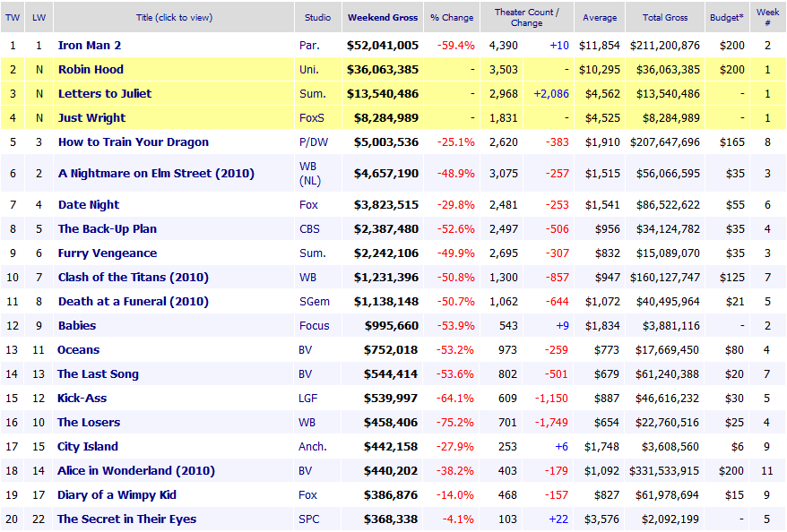Image resolution: width=787 pixels, height=532 pixels.
Task: Select the -1,749 theater change value
Action: pos(551,422)
